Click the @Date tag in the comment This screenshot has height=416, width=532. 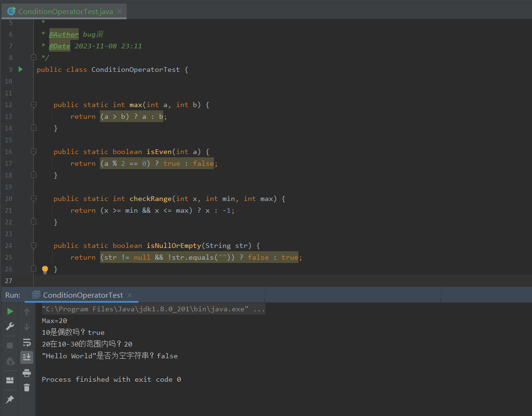[x=60, y=46]
